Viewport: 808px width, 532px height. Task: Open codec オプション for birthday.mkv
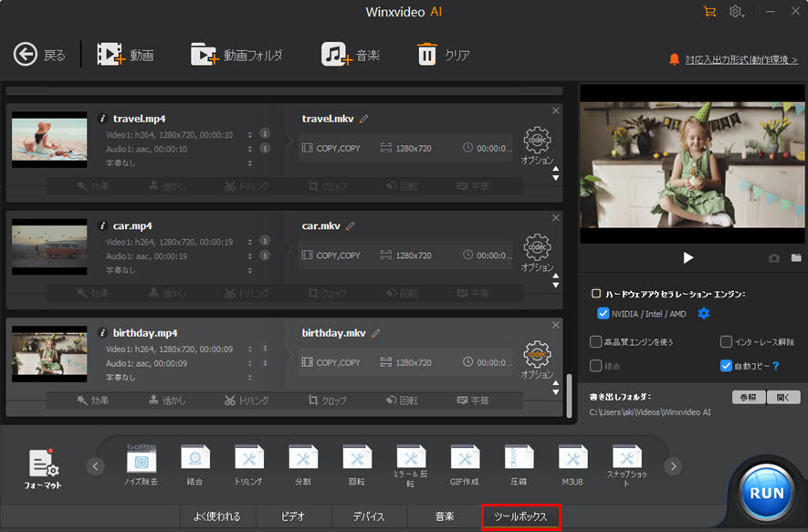[x=537, y=360]
